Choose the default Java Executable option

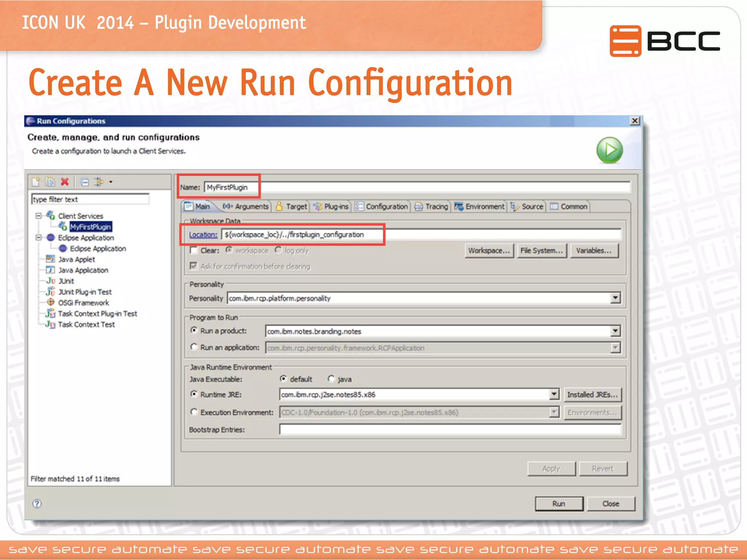point(283,379)
